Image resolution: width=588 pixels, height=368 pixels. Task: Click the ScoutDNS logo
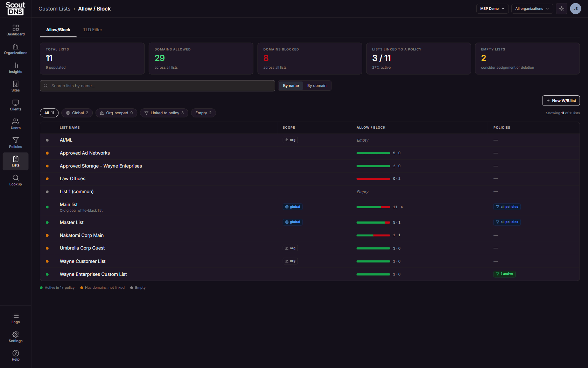(x=15, y=8)
